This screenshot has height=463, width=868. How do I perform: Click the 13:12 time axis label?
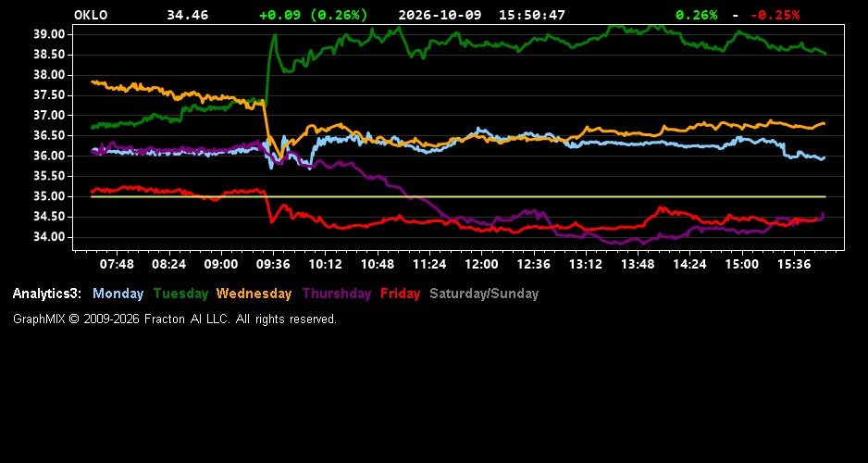[586, 265]
